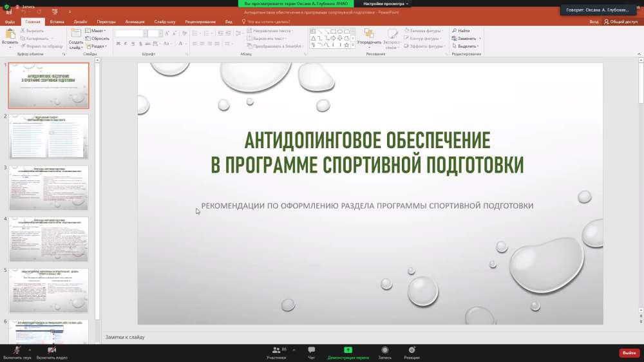Click the Copy (Копировать) button
The image size is (644, 362).
(36, 39)
